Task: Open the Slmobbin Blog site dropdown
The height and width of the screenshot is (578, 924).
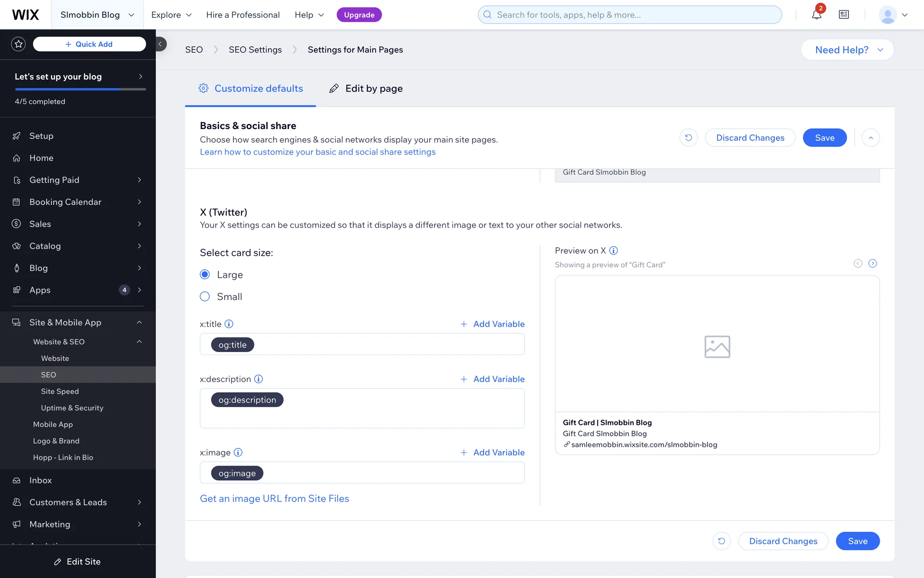Action: 97,15
